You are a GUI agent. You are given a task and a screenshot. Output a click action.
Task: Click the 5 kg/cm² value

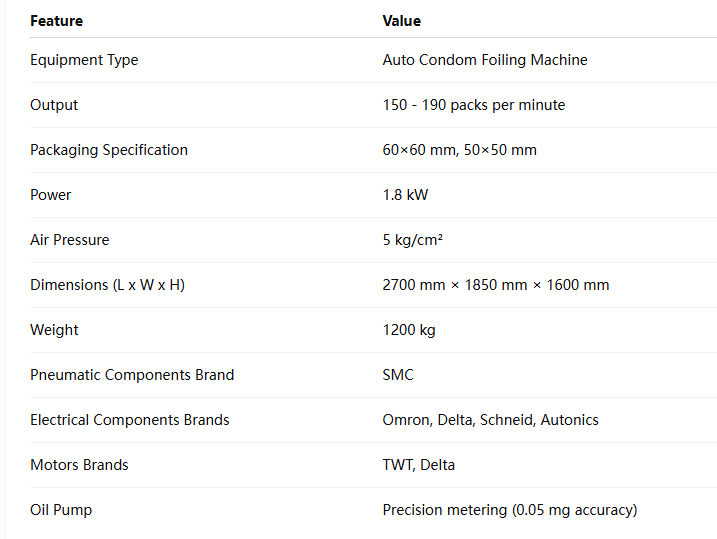pos(412,240)
